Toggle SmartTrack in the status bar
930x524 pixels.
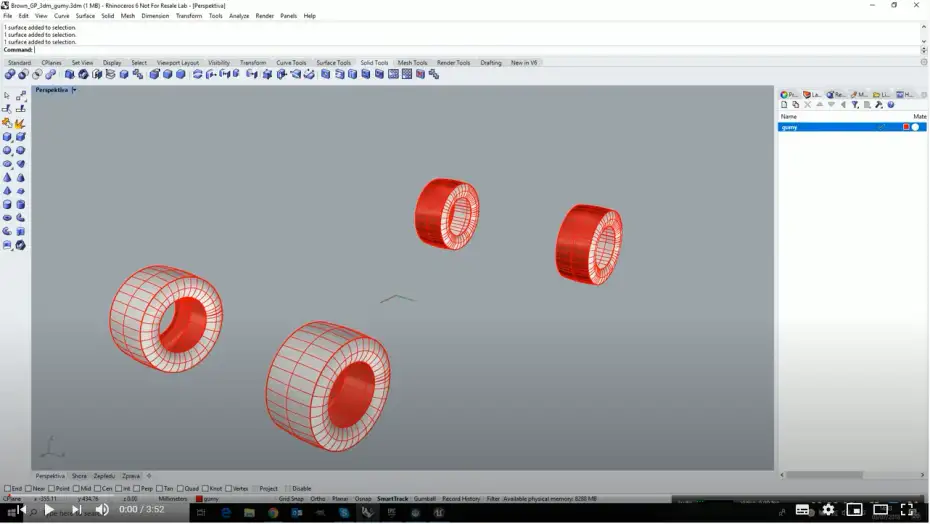[x=393, y=499]
